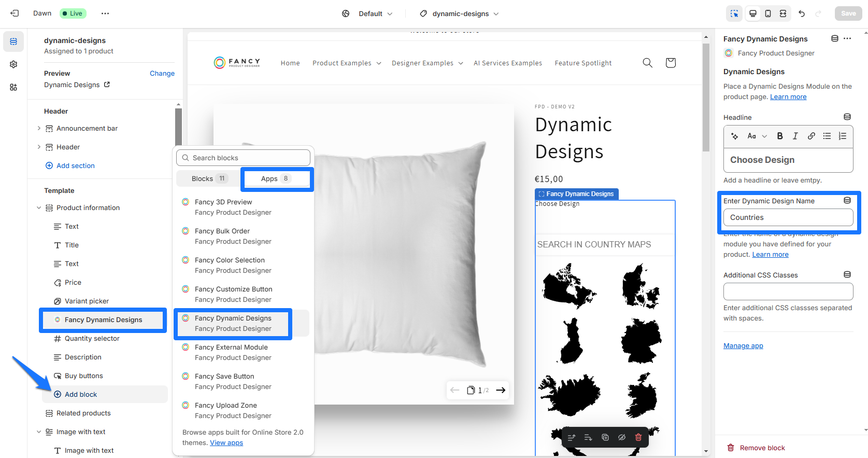
Task: Switch to the Apps tab
Action: point(276,178)
